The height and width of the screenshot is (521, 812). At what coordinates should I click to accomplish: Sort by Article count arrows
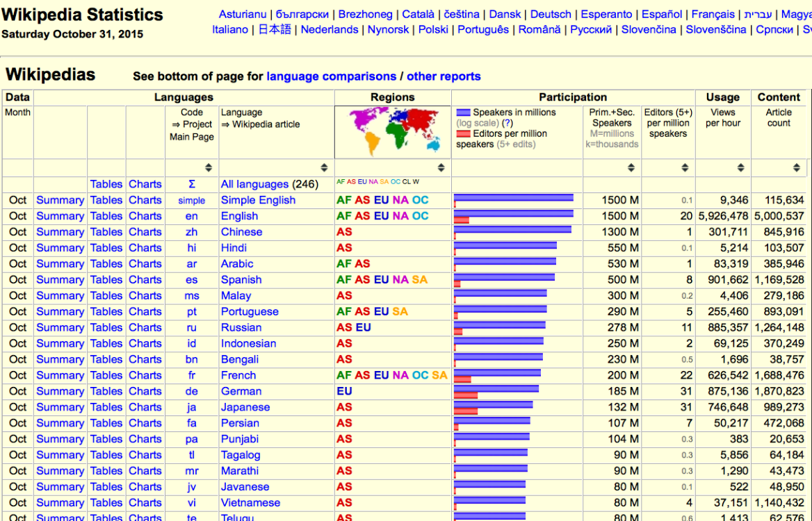(797, 167)
